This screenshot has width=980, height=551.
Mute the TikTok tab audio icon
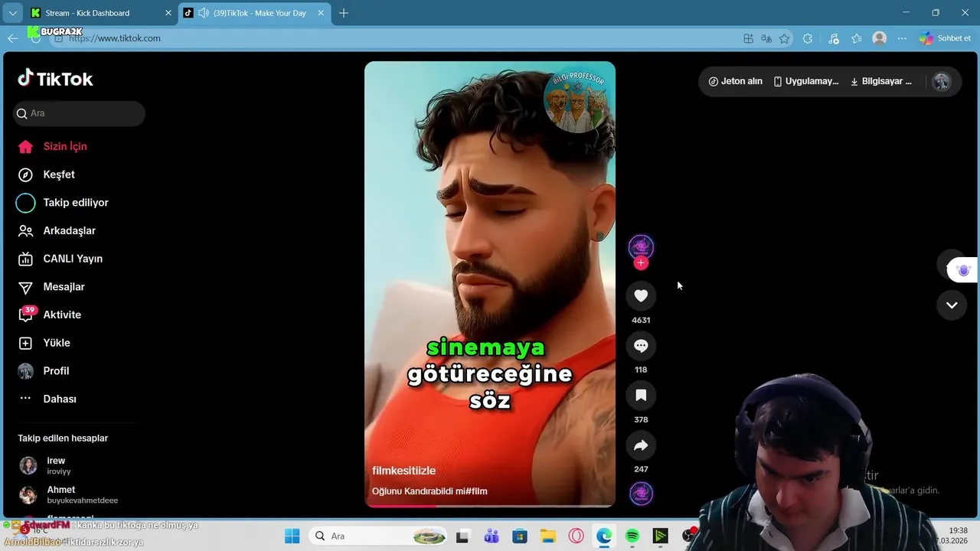click(x=203, y=13)
